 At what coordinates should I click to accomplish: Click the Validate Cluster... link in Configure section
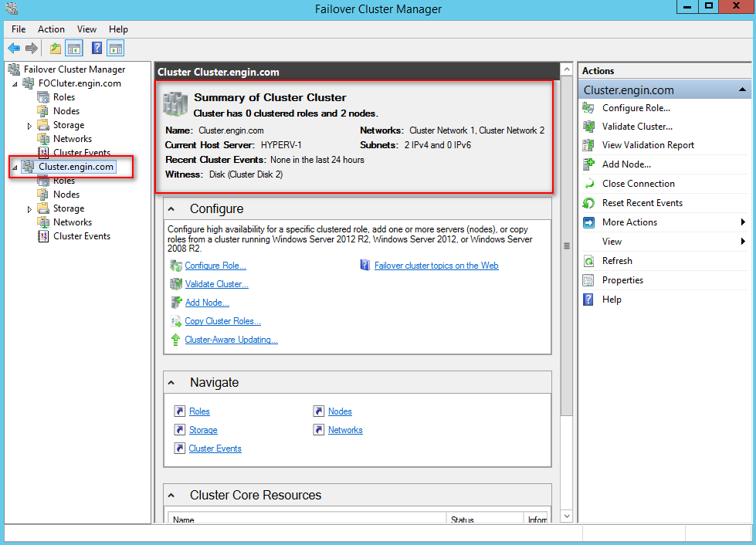pos(216,284)
